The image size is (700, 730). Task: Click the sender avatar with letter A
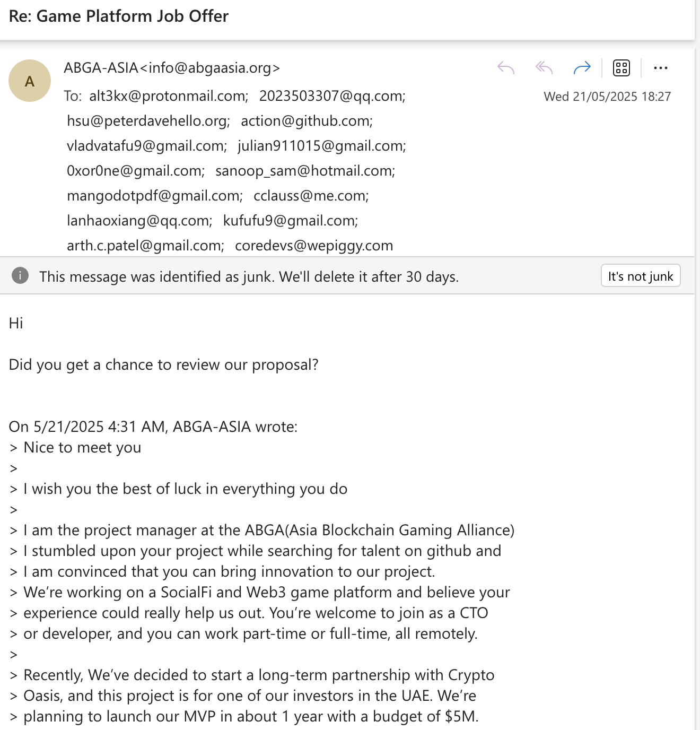coord(30,81)
